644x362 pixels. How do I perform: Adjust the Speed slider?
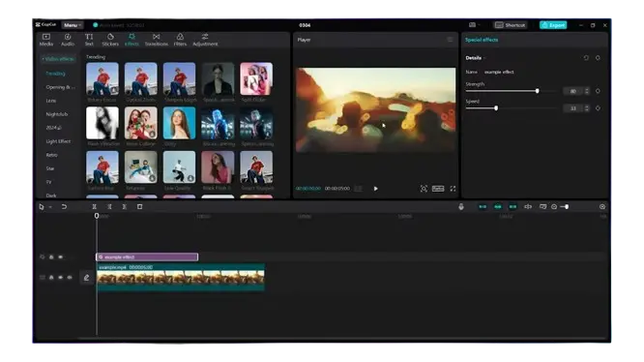[x=511, y=108]
